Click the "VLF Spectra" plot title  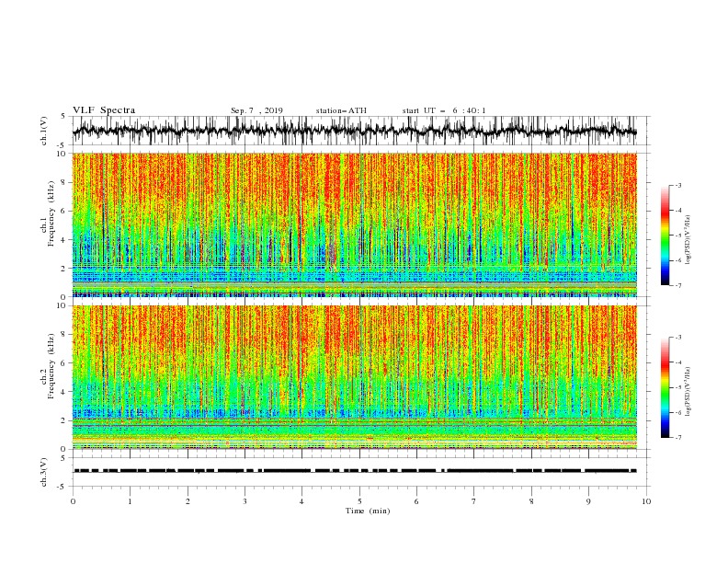[104, 110]
